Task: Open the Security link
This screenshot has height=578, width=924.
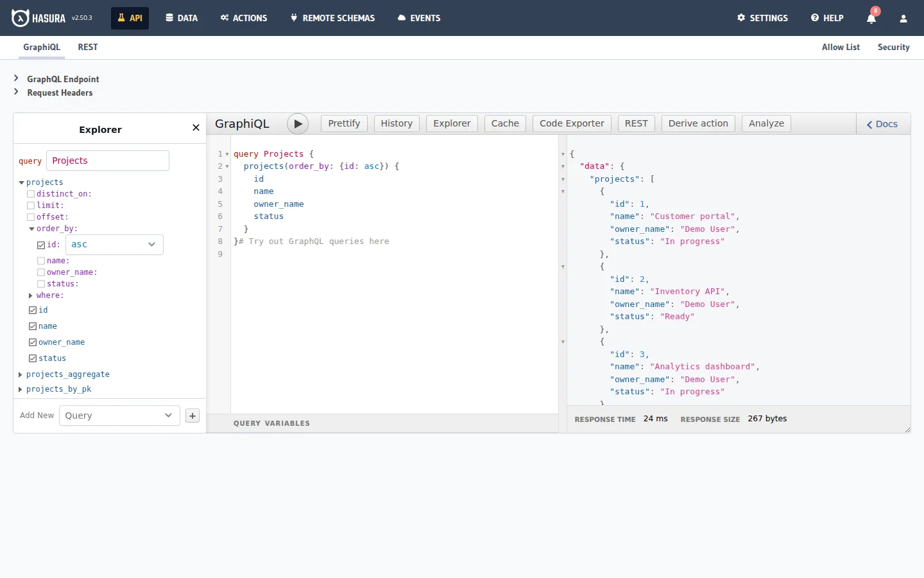Action: click(893, 47)
